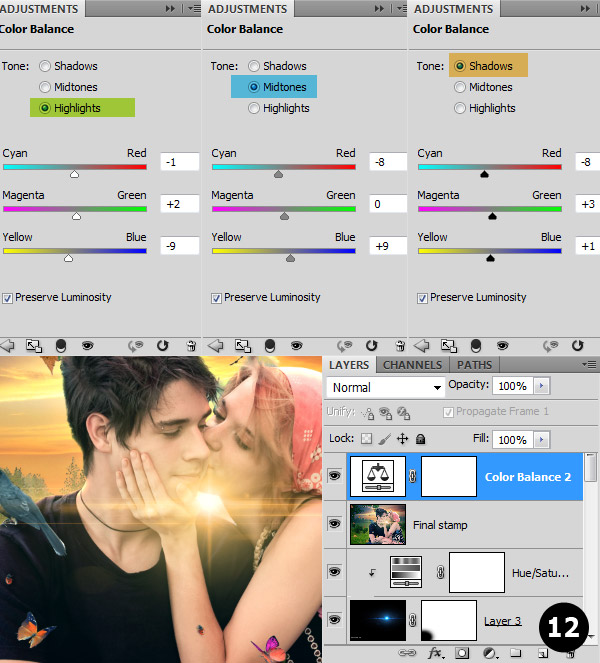Hide the Final stamp layer
600x663 pixels.
(334, 523)
